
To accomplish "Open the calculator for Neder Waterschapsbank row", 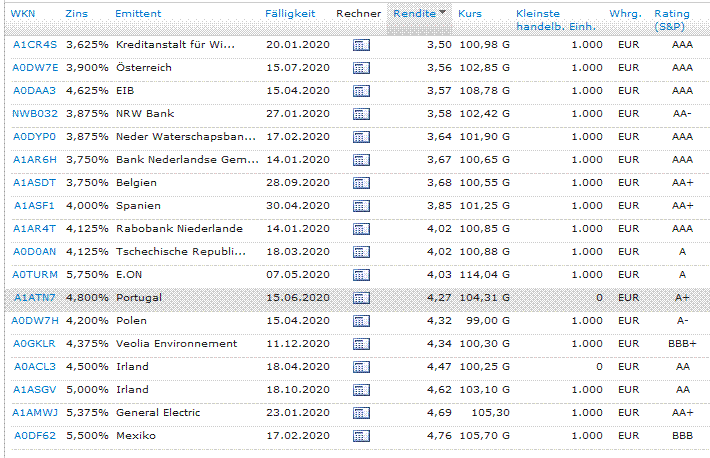I will [x=361, y=137].
